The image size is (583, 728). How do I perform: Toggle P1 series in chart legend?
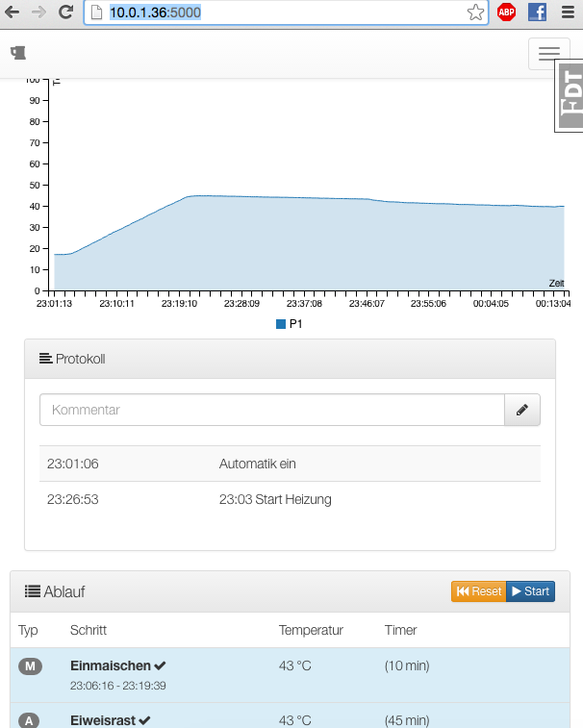click(290, 324)
